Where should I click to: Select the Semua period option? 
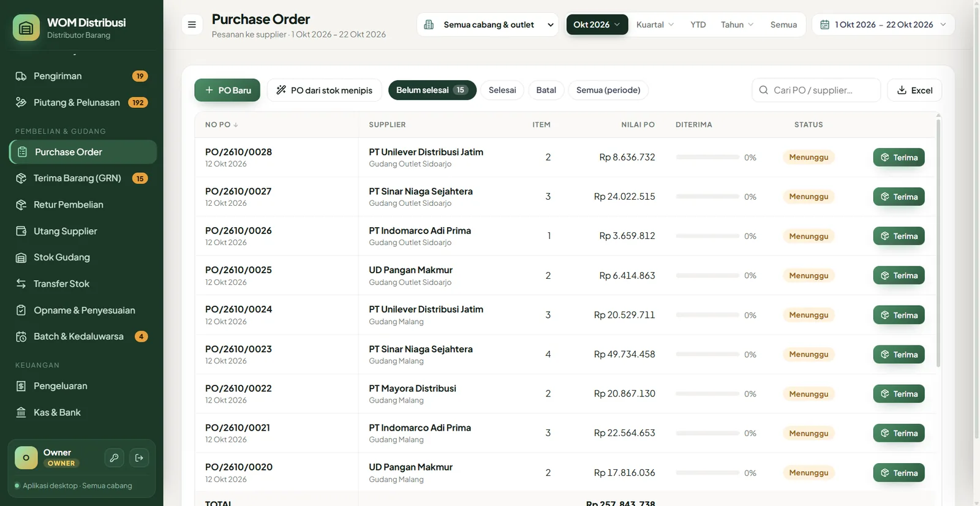(783, 25)
